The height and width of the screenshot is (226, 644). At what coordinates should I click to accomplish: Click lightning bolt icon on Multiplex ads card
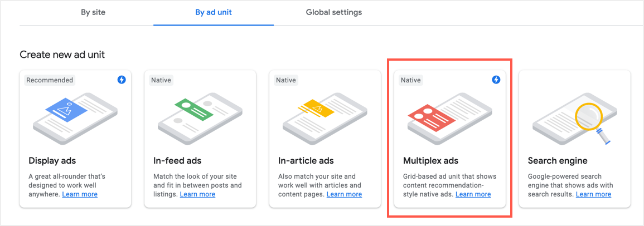click(496, 80)
